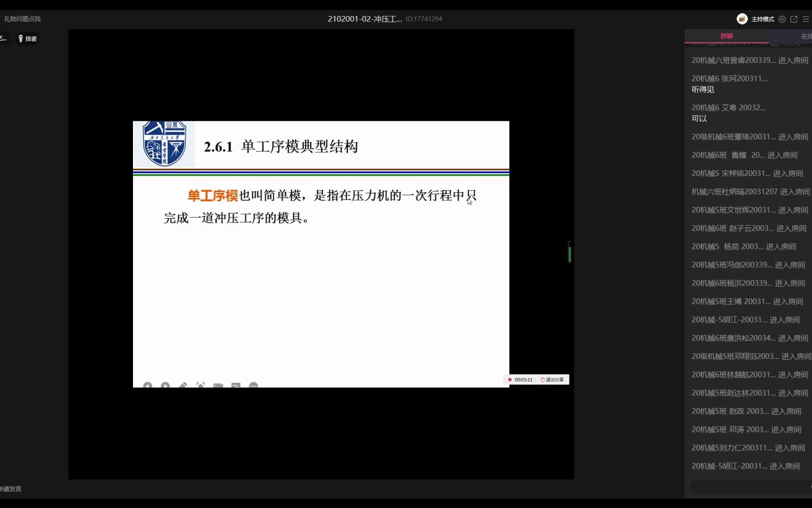Click user 20机械6 艾粤 20032...
Viewport: 812px width, 508px height.
click(728, 108)
